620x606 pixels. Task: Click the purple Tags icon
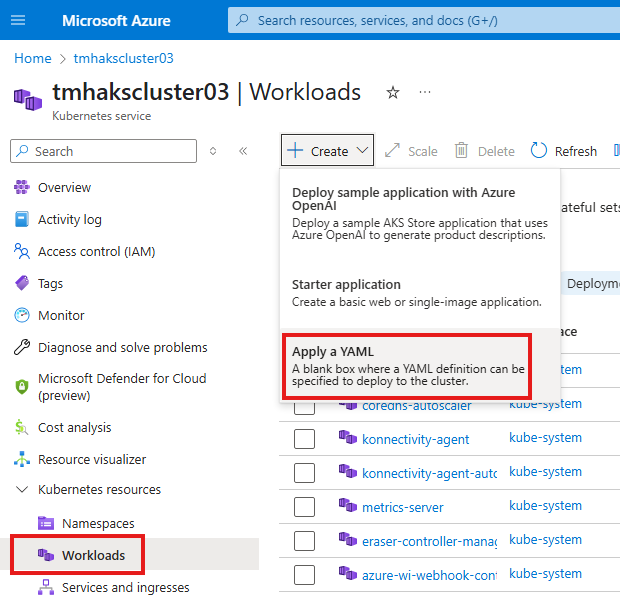click(x=22, y=283)
